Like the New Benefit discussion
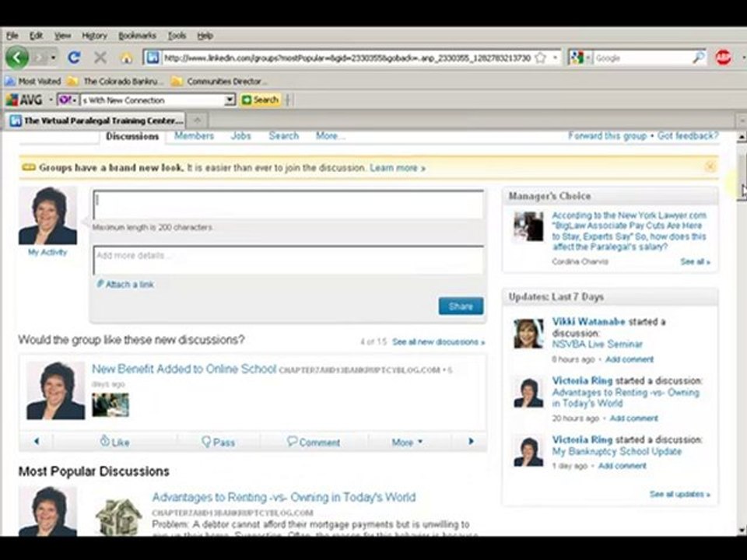This screenshot has height=560, width=747. click(x=115, y=442)
